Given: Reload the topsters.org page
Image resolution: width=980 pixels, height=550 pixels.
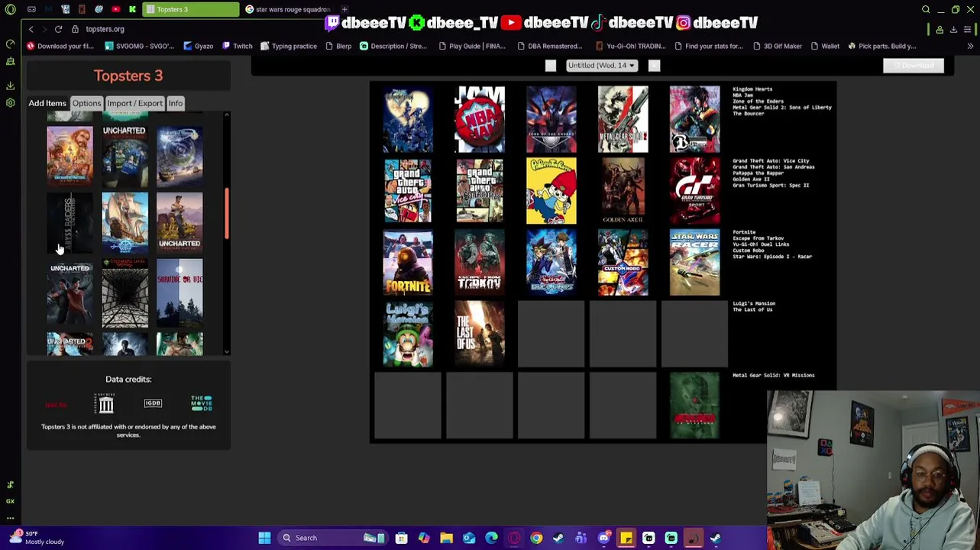Looking at the screenshot, I should [58, 29].
